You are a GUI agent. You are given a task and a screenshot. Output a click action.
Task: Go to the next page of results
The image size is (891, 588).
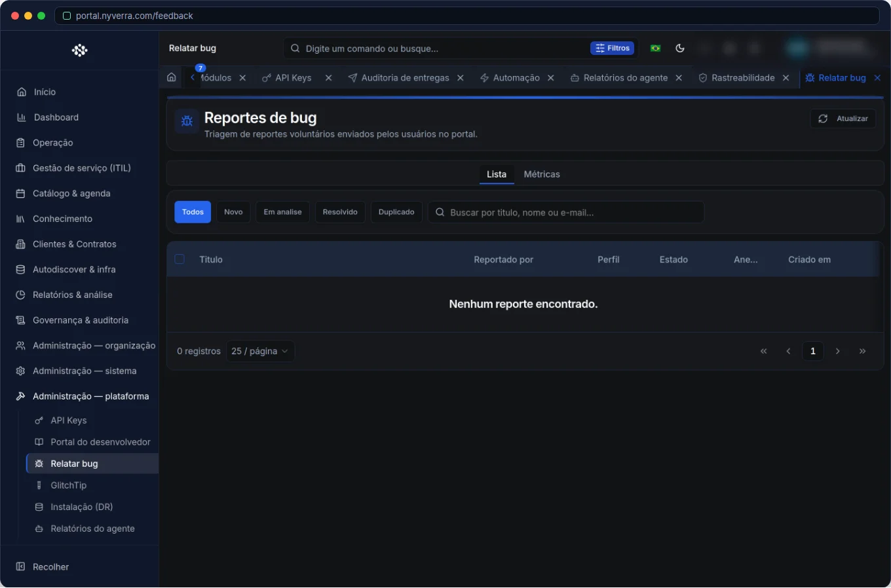pyautogui.click(x=838, y=351)
